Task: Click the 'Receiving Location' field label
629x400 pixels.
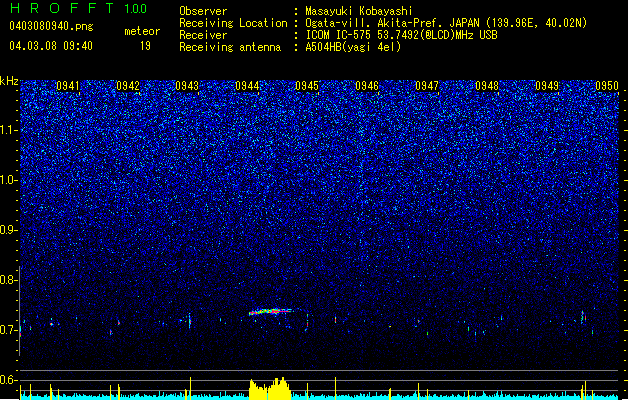Action: tap(233, 23)
